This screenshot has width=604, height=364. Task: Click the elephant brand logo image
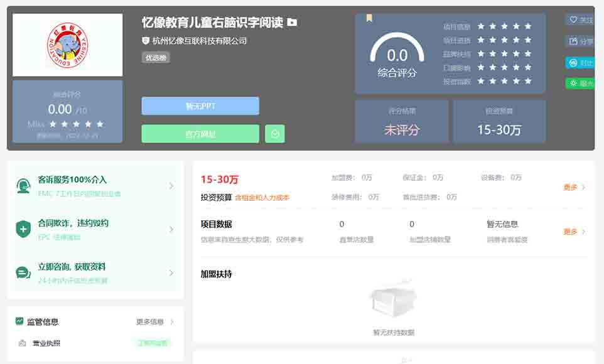(67, 45)
